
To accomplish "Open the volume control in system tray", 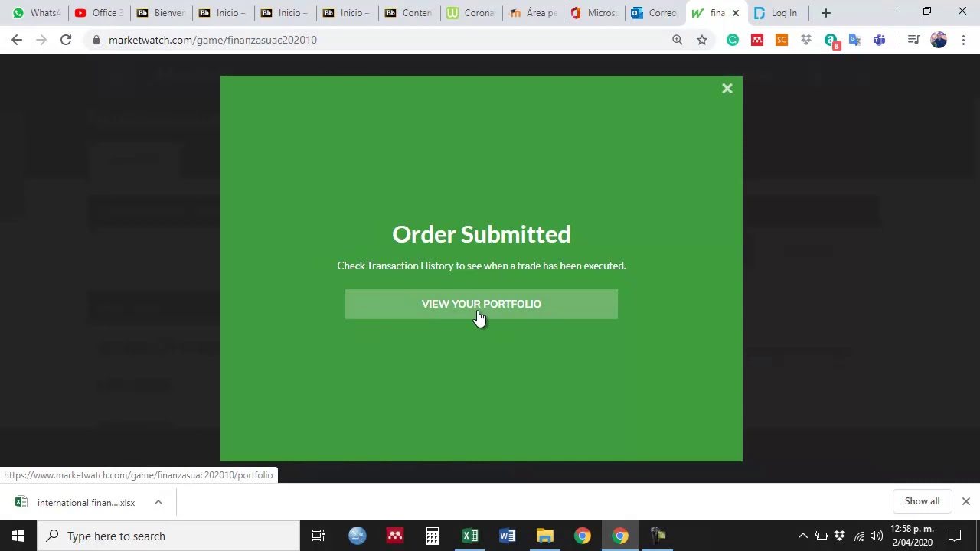I will (x=877, y=536).
